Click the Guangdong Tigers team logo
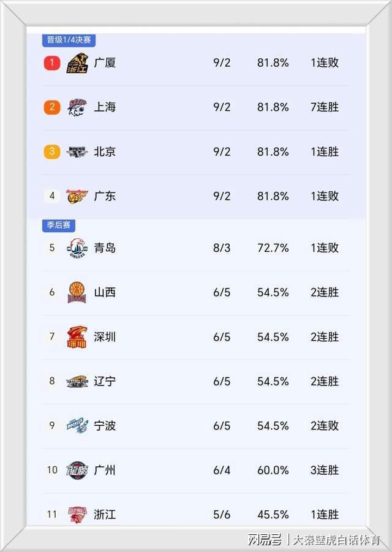Screen dimensions: 392x552 pyautogui.click(x=77, y=196)
